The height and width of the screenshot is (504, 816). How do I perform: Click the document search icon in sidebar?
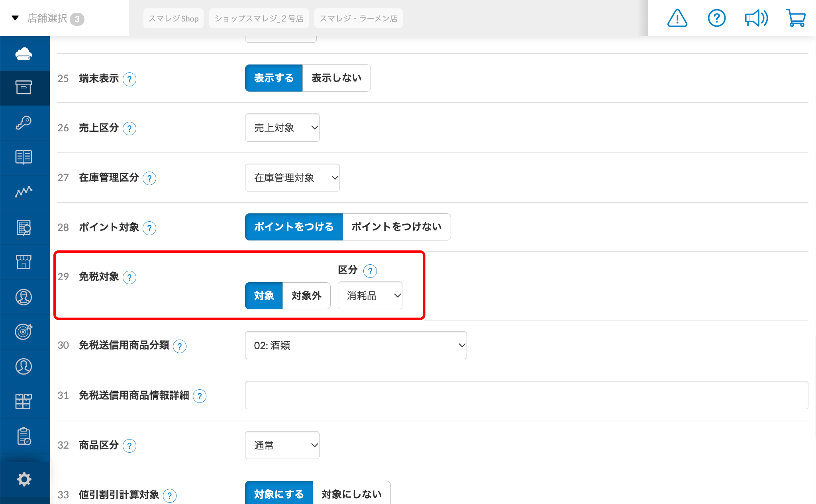[24, 228]
